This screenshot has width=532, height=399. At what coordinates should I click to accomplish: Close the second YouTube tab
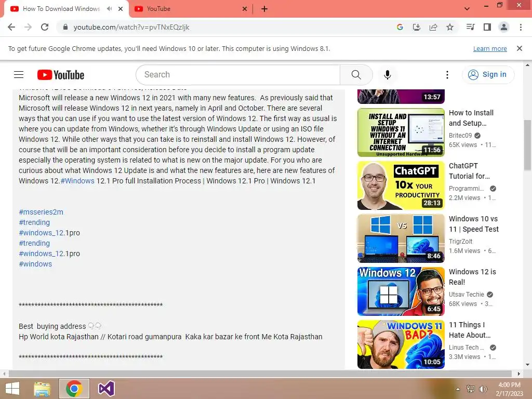(x=245, y=9)
